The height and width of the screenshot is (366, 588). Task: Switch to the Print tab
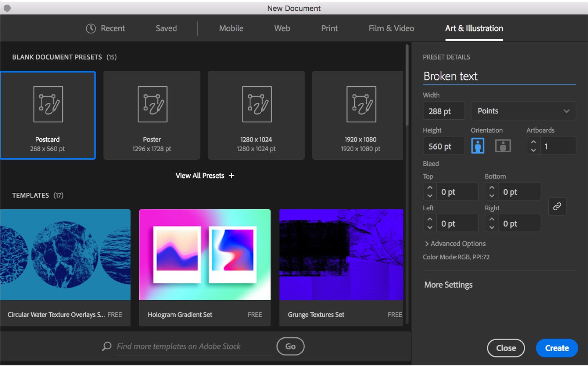point(329,28)
